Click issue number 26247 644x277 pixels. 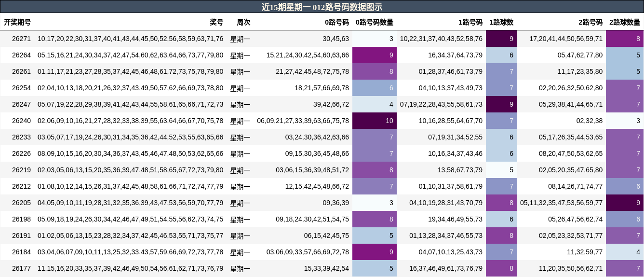click(x=21, y=104)
